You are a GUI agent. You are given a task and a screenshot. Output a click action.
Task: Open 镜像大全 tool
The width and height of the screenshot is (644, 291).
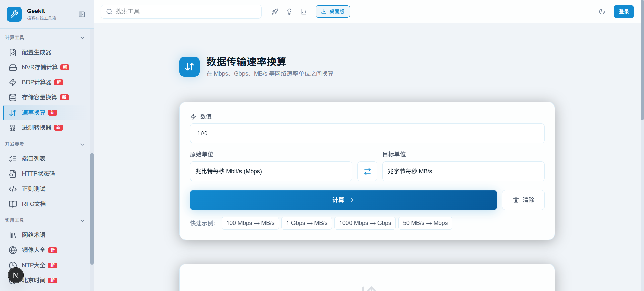click(x=45, y=250)
